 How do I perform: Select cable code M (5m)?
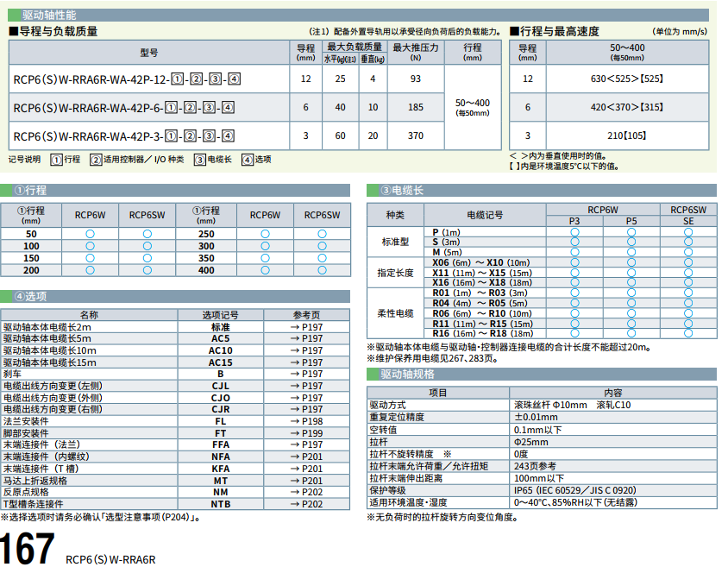(447, 252)
